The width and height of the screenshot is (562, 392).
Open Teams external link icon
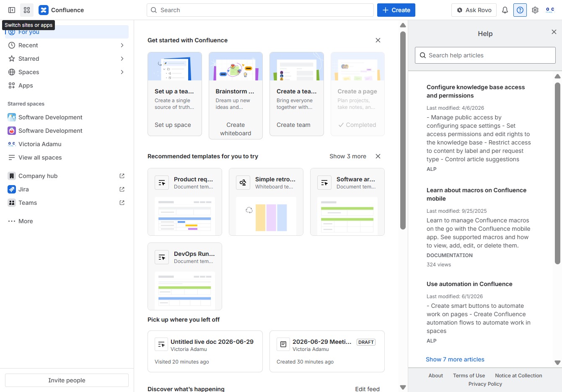122,203
